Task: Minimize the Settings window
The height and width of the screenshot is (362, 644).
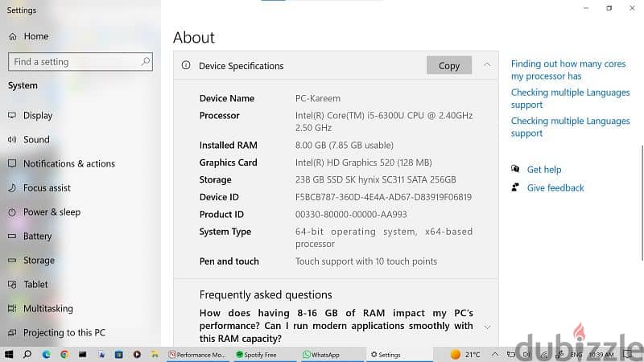Action: point(586,8)
